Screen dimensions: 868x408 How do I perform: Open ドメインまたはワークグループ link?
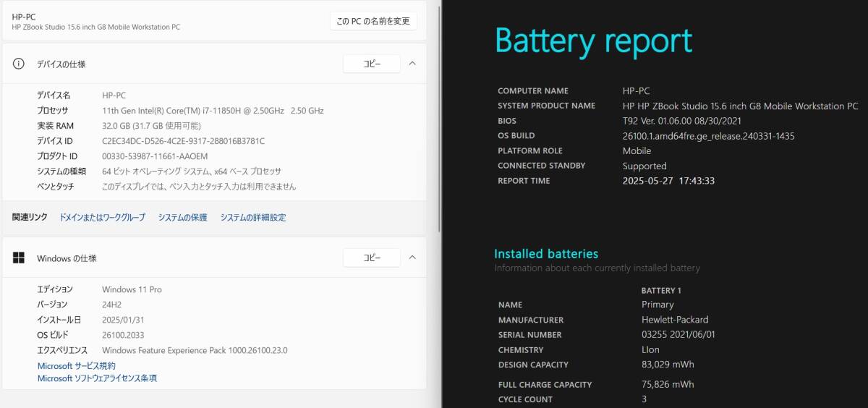(x=102, y=217)
